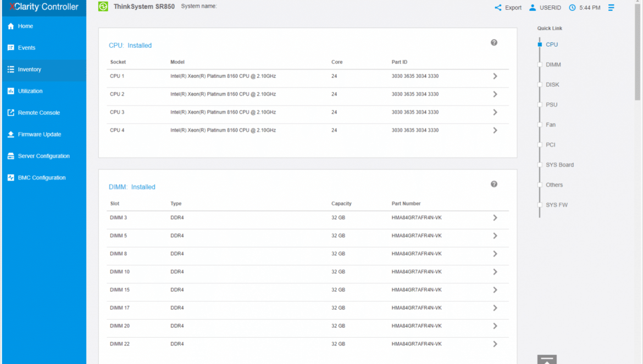Screen dimensions: 643x364
Task: Click the Utilization chart icon
Action: pos(10,91)
